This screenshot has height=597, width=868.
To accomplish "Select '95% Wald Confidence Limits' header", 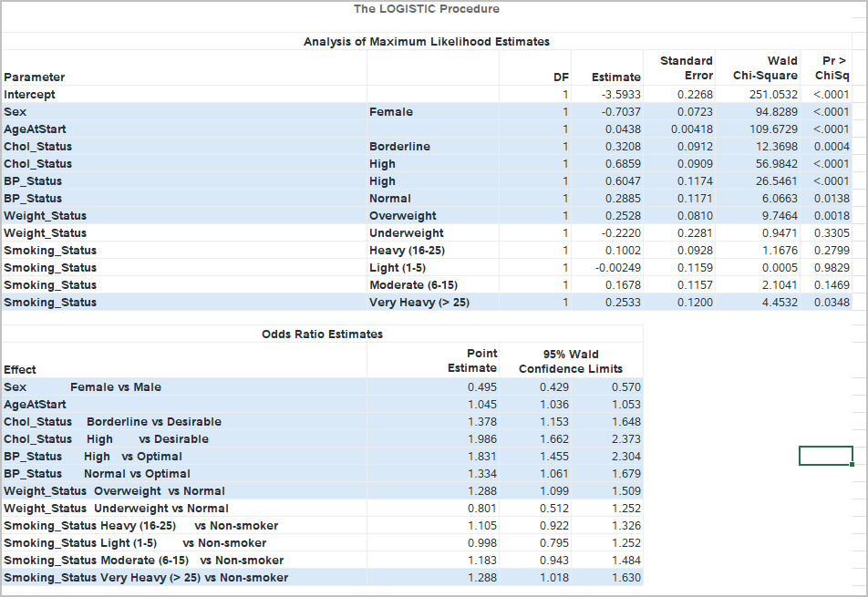I will 571,361.
